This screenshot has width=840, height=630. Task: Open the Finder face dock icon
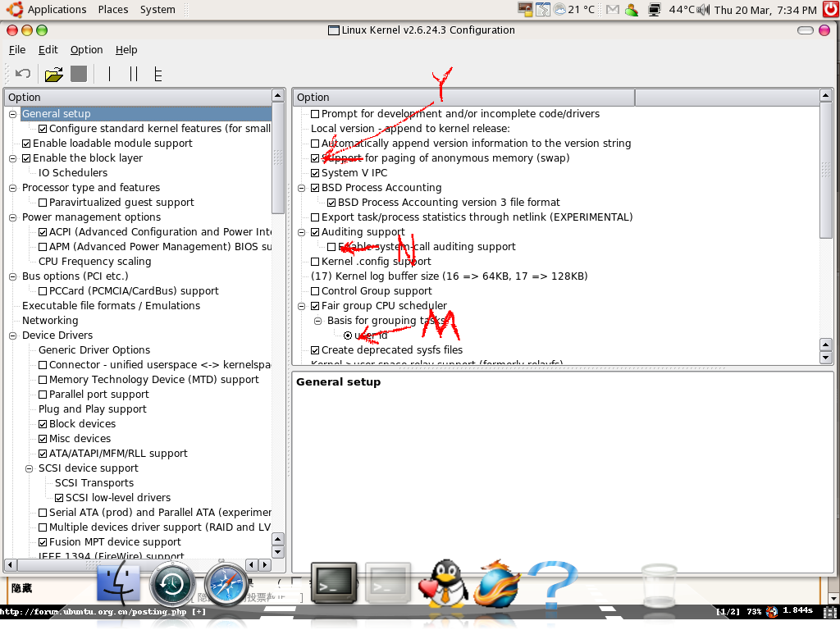118,584
